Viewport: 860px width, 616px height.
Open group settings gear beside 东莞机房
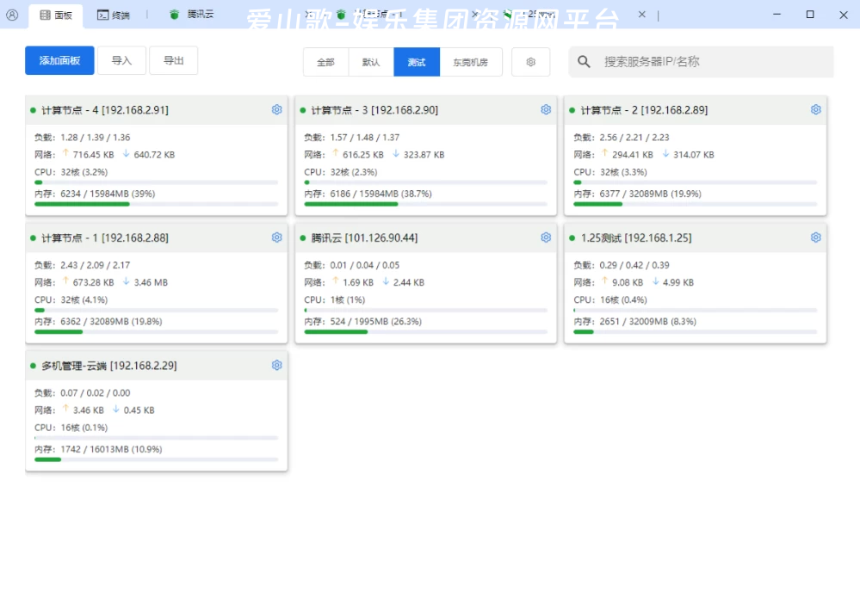pos(530,62)
